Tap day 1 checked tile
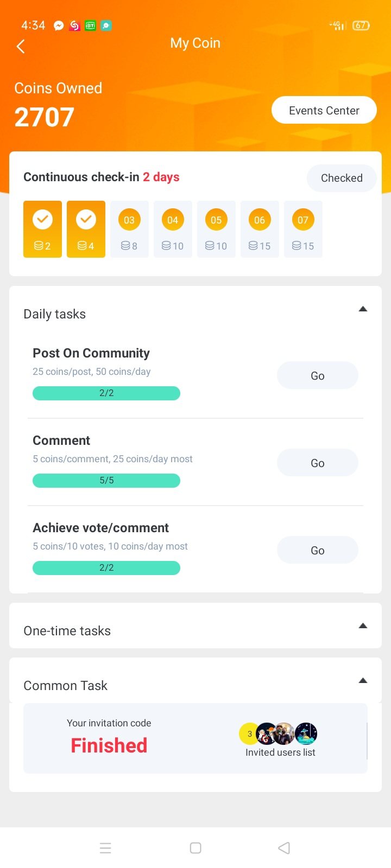The width and height of the screenshot is (391, 868). pos(42,229)
